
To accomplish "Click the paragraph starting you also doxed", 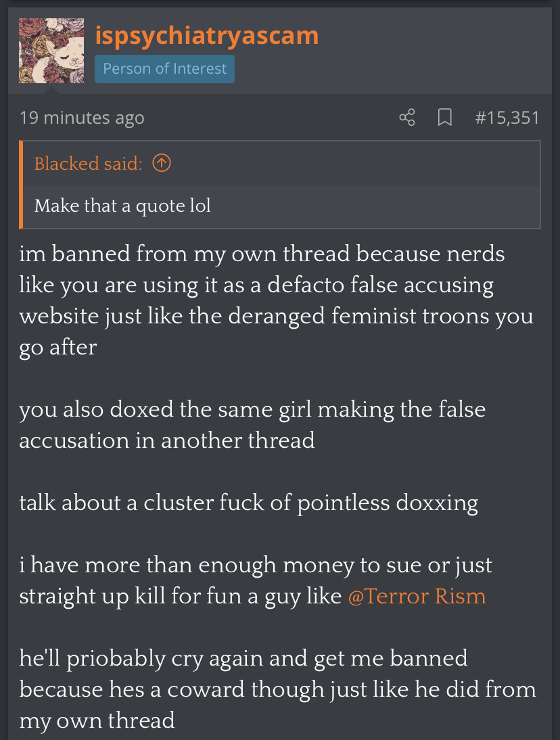I will click(x=252, y=425).
